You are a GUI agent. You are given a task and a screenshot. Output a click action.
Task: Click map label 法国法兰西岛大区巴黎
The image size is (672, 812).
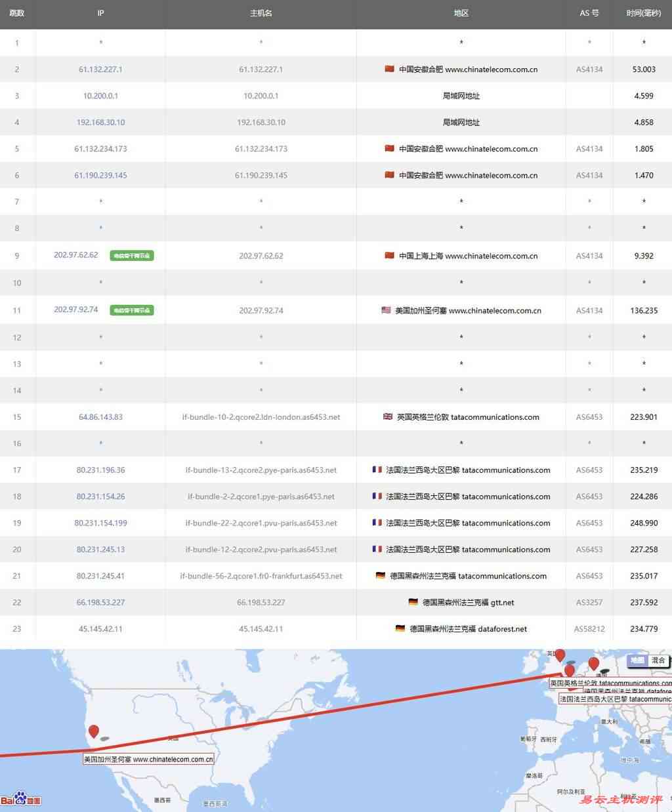pyautogui.click(x=615, y=699)
